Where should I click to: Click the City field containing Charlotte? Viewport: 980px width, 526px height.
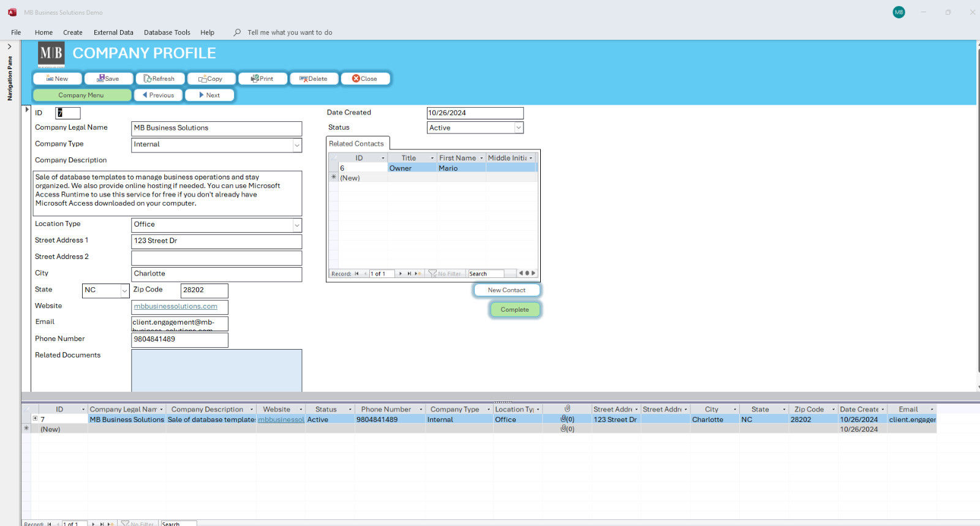[x=216, y=274]
